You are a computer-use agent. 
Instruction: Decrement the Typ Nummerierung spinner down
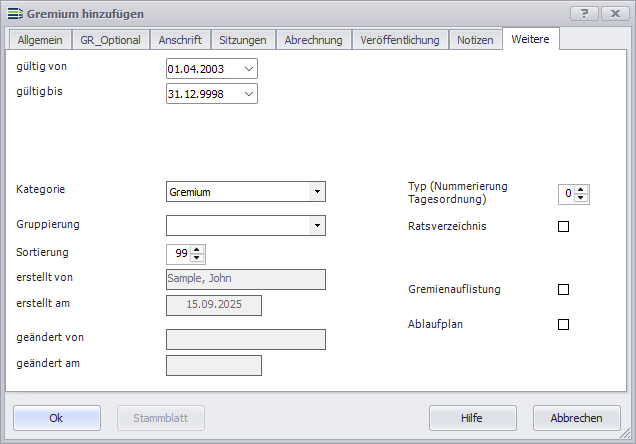tap(582, 198)
